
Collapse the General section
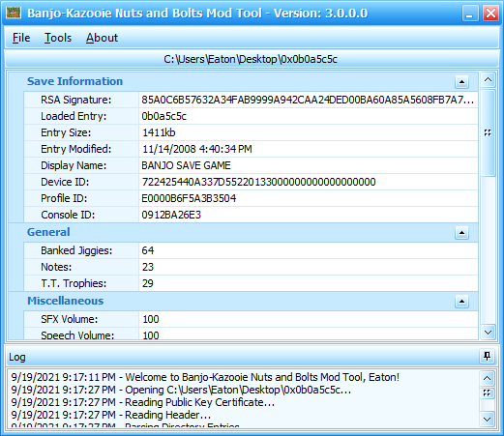point(461,232)
